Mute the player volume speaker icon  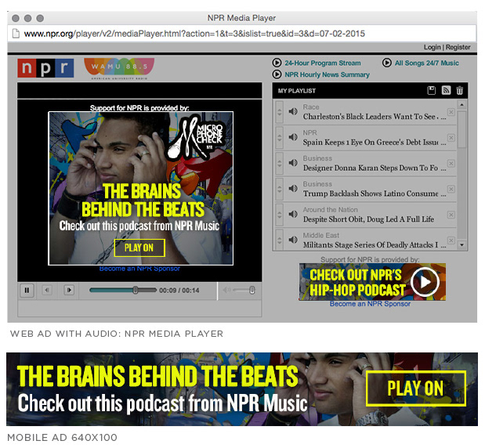tap(226, 290)
